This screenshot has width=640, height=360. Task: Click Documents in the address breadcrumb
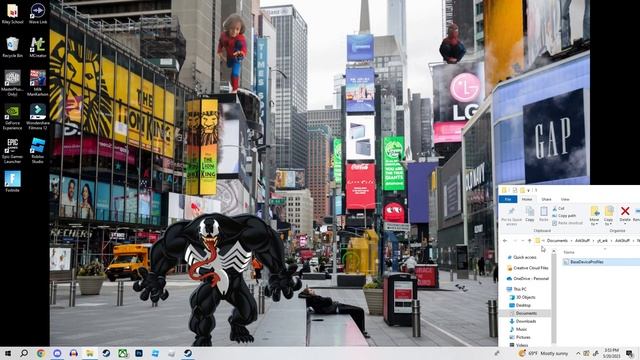point(557,241)
